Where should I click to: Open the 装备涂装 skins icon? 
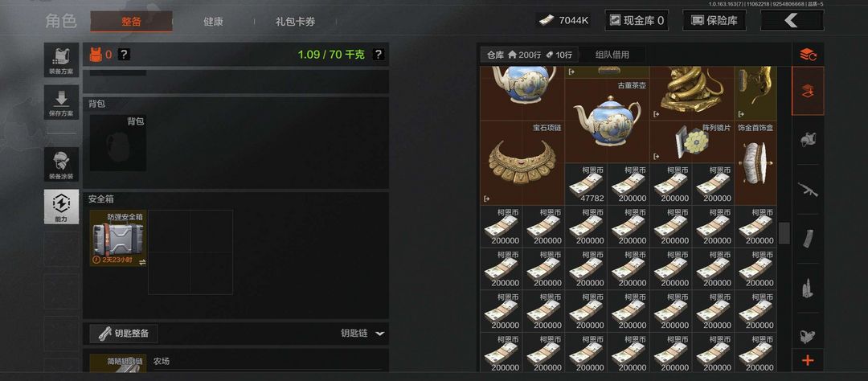coord(61,165)
